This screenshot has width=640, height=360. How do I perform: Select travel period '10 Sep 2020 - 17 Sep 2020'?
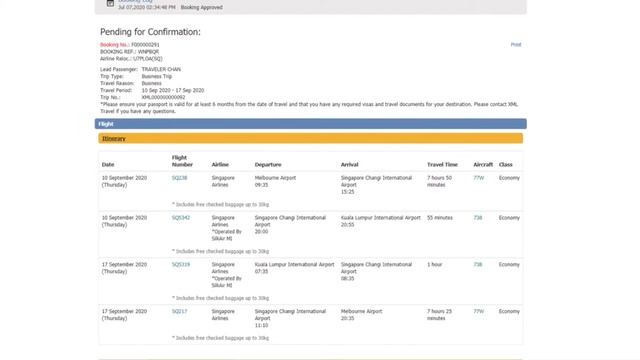point(173,90)
